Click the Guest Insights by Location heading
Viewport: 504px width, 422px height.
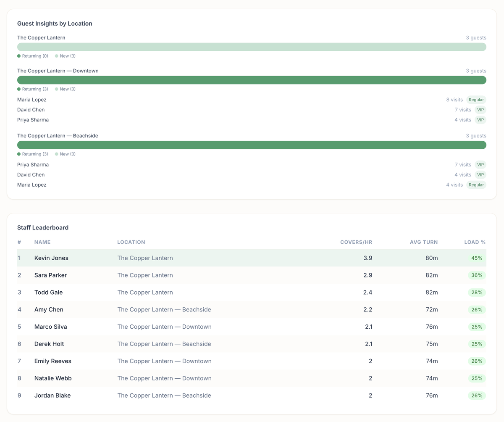click(55, 24)
